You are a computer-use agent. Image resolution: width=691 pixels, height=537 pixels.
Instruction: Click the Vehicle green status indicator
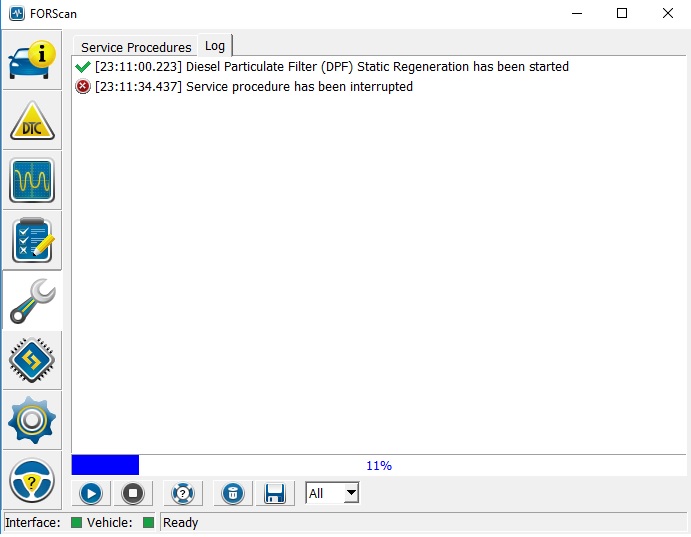coord(149,522)
